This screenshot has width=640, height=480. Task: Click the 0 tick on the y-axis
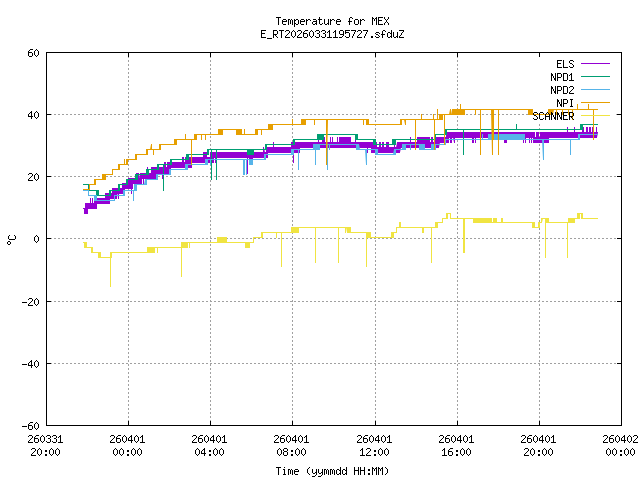tap(36, 239)
